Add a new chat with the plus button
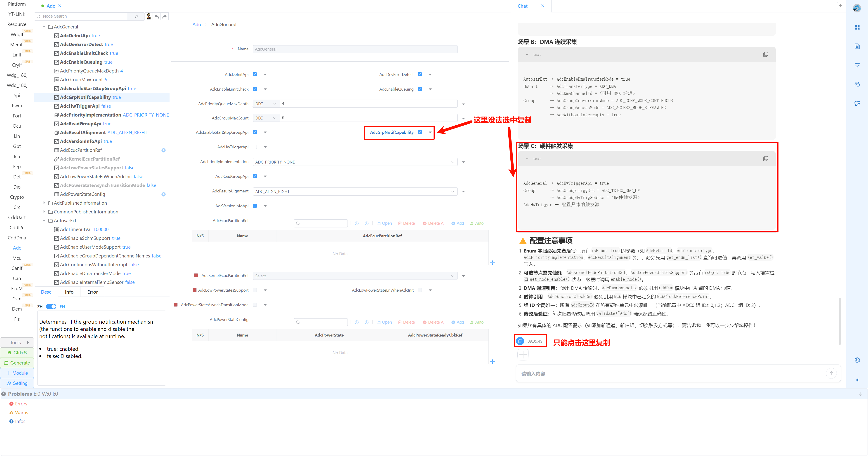The image size is (868, 456). pyautogui.click(x=840, y=6)
